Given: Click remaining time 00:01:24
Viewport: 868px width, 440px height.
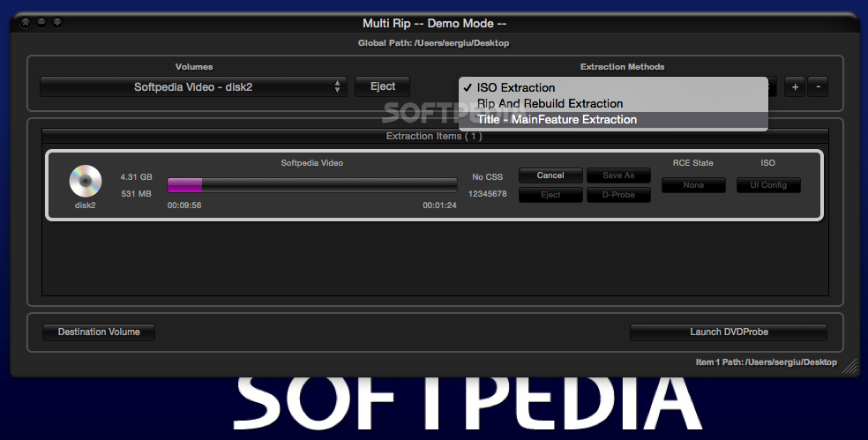Looking at the screenshot, I should [439, 205].
